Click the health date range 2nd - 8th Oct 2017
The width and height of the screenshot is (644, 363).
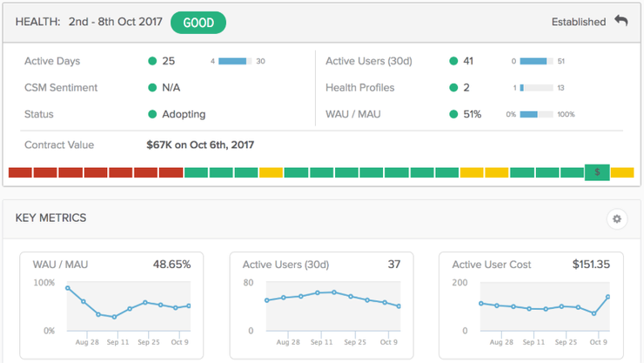point(116,22)
